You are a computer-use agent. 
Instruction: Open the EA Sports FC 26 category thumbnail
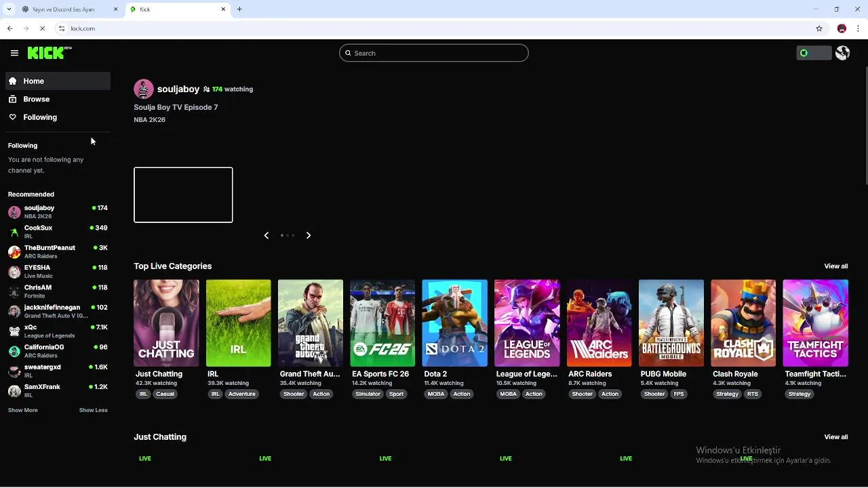click(x=382, y=323)
